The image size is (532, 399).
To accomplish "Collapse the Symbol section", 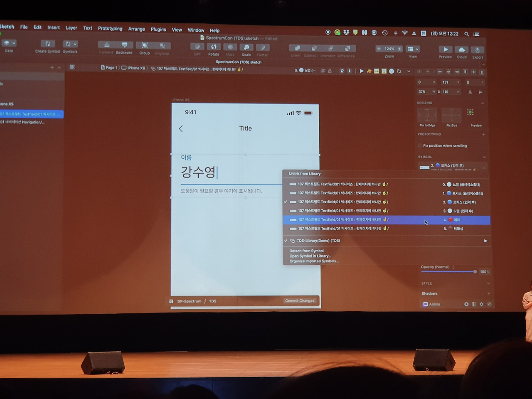I will 484,157.
